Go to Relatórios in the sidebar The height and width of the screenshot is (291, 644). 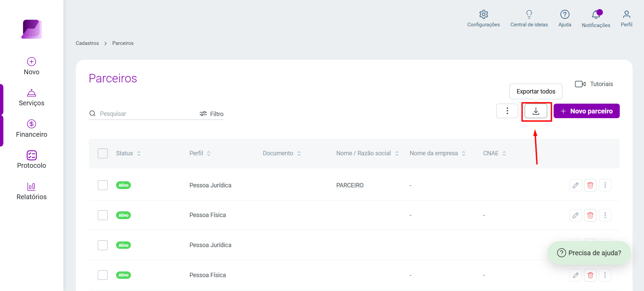click(x=32, y=191)
